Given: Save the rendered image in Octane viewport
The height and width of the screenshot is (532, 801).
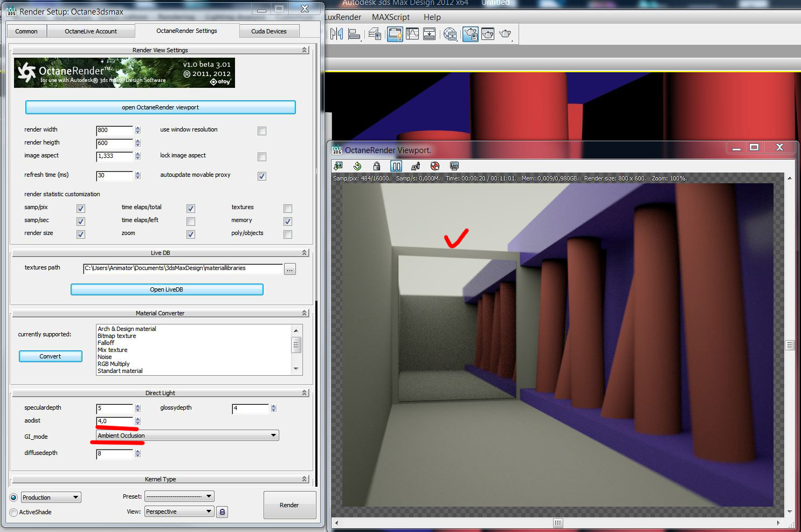Looking at the screenshot, I should coord(338,166).
